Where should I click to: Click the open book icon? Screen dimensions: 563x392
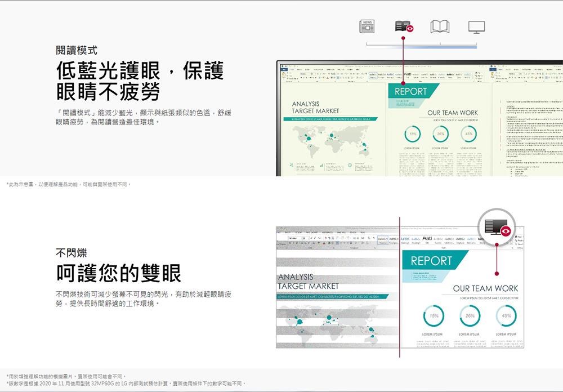(x=440, y=26)
